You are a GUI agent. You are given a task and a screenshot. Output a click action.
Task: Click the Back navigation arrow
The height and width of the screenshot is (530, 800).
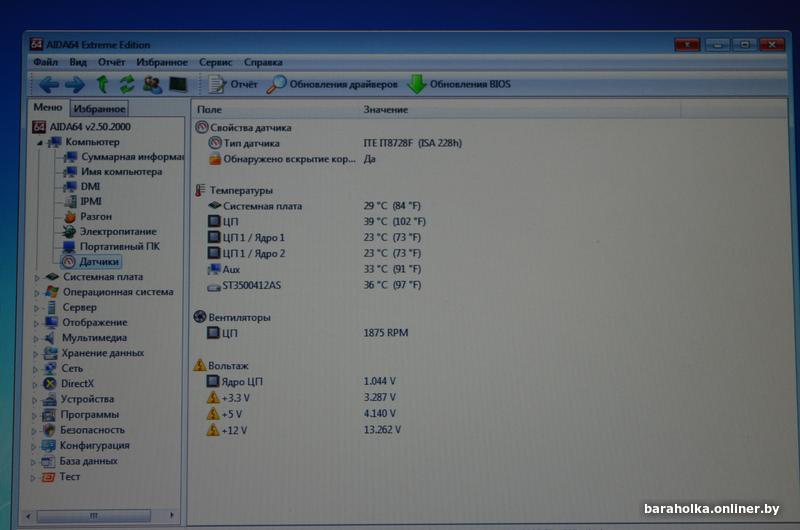coord(49,85)
